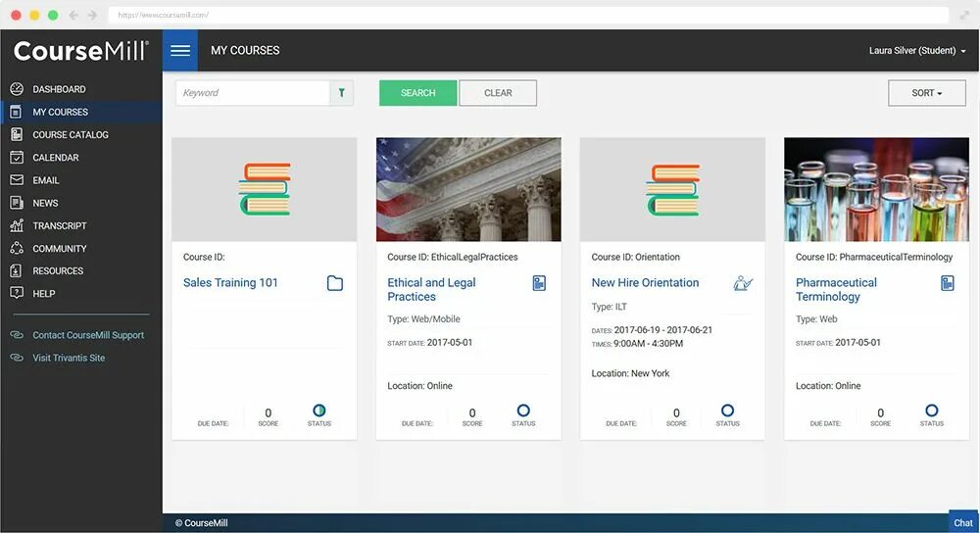Open Help from sidebar
The height and width of the screenshot is (533, 980).
coord(81,293)
